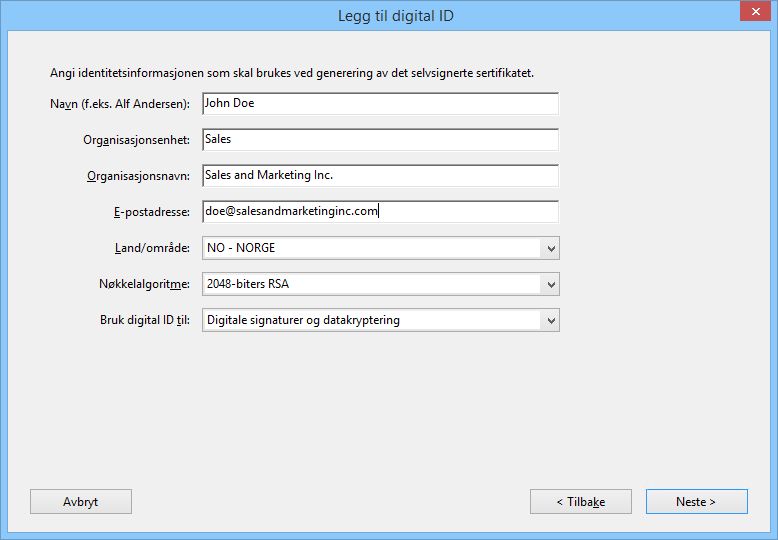Viewport: 778px width, 540px height.
Task: Go back with the Tilbake button
Action: 581,502
